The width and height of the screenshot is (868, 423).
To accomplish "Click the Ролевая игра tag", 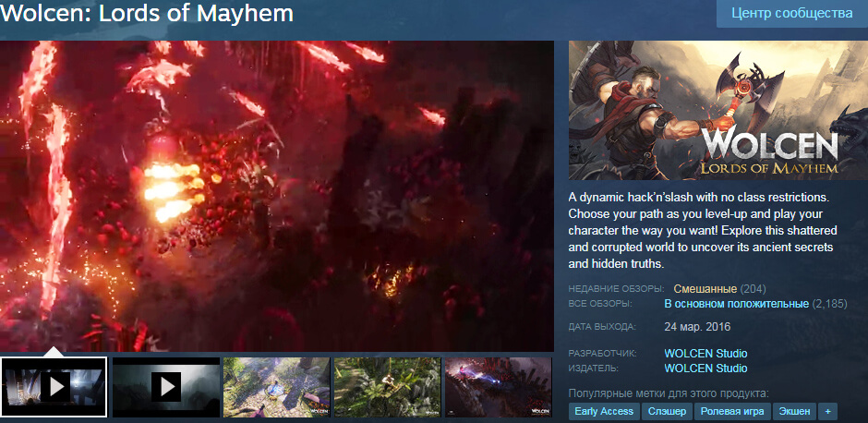I will [732, 411].
